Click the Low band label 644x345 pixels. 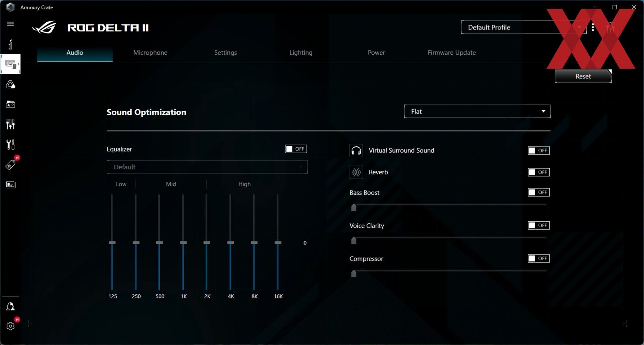121,184
